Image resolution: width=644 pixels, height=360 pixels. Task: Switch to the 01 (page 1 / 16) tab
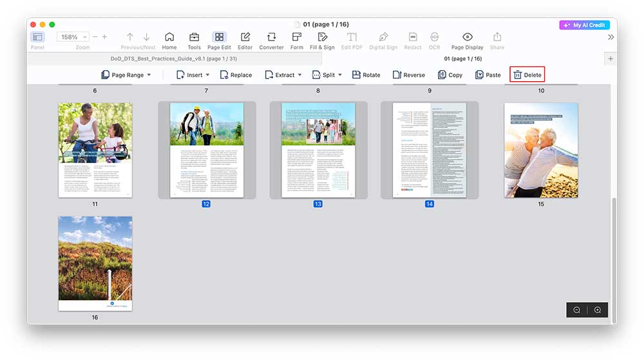tap(463, 59)
